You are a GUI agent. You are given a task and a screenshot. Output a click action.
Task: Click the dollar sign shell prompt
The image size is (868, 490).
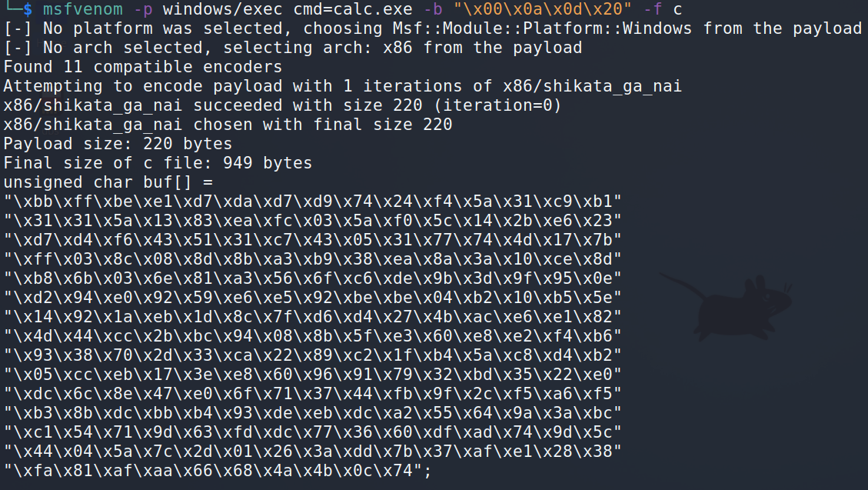(27, 9)
